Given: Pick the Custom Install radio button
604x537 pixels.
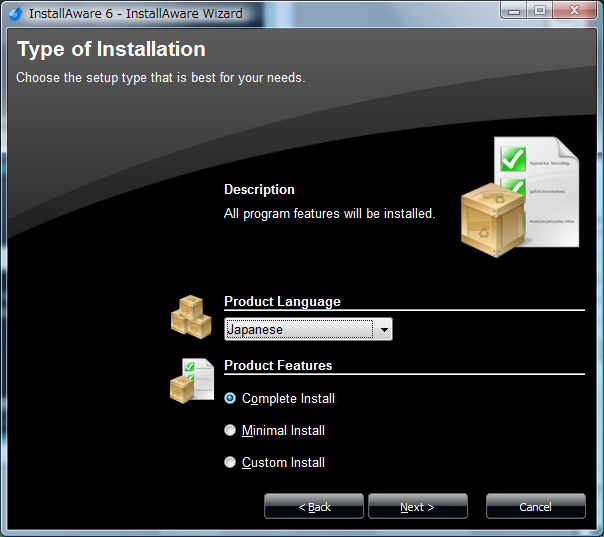Looking at the screenshot, I should pyautogui.click(x=230, y=462).
